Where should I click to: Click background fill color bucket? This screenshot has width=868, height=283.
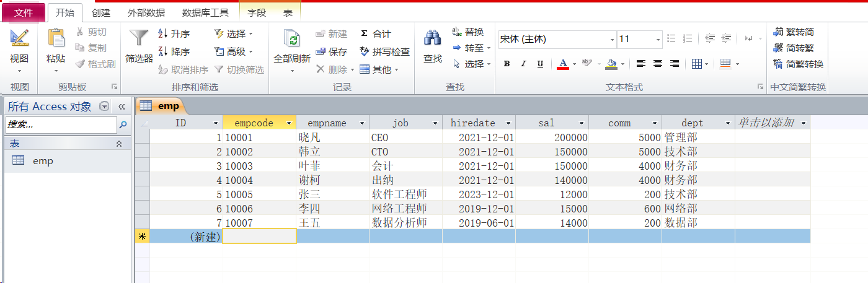click(611, 63)
